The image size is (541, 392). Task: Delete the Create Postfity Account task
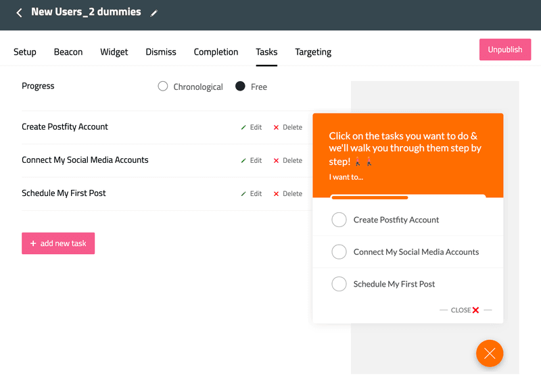click(288, 126)
